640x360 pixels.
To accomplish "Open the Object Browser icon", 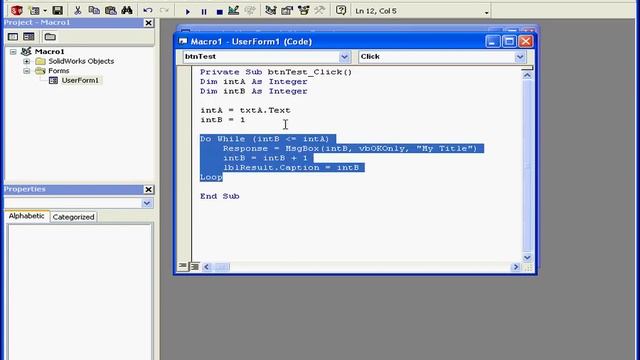I will tap(303, 10).
